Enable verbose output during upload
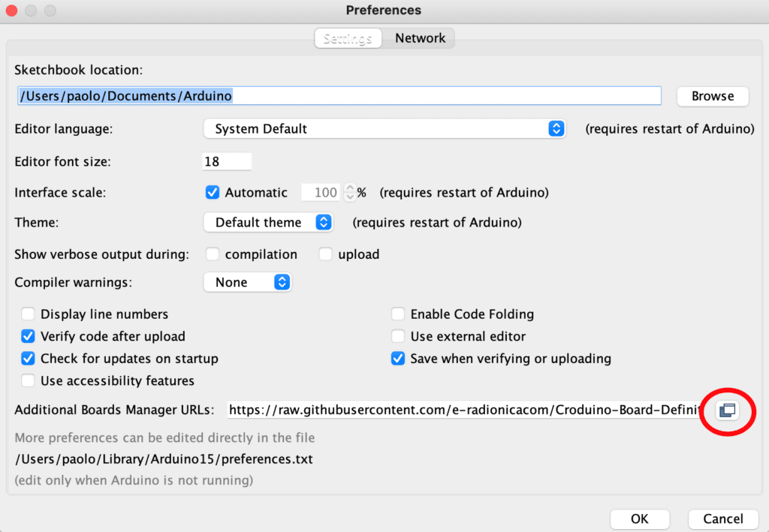 (x=325, y=254)
